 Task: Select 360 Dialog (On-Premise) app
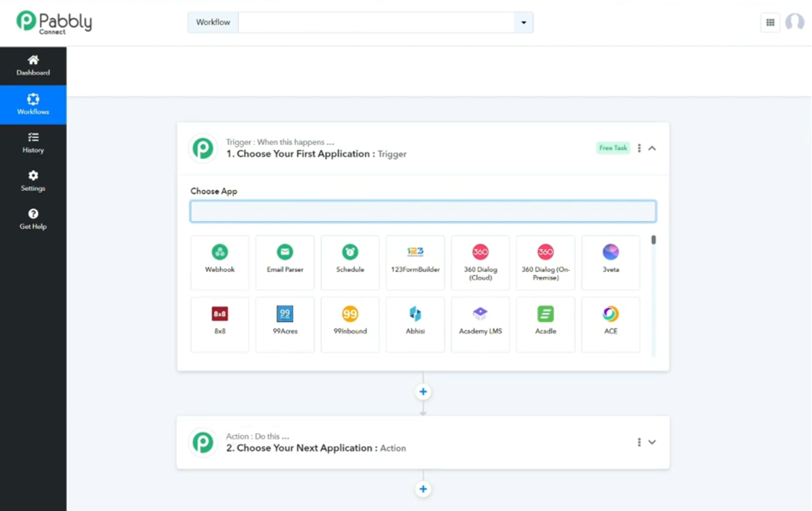pyautogui.click(x=546, y=262)
